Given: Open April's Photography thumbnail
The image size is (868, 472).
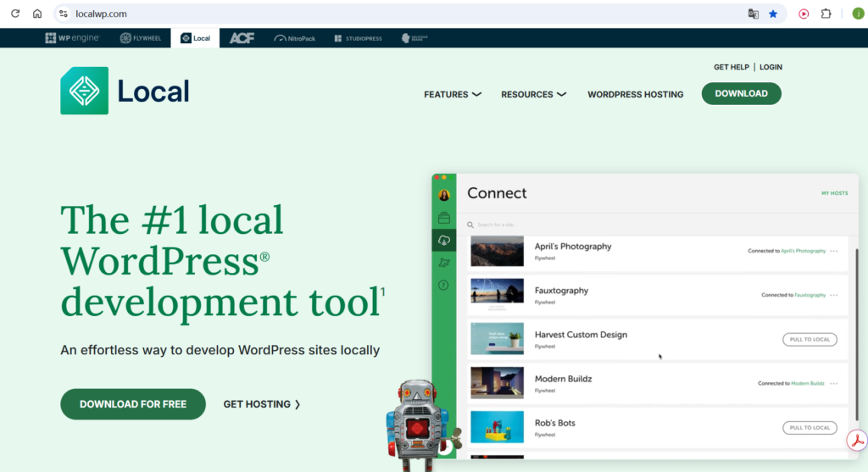Looking at the screenshot, I should pos(497,251).
